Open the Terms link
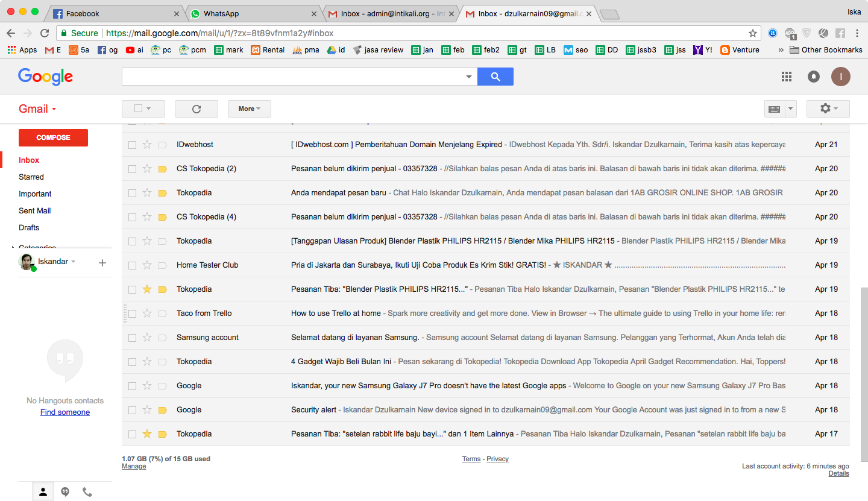 pos(471,459)
